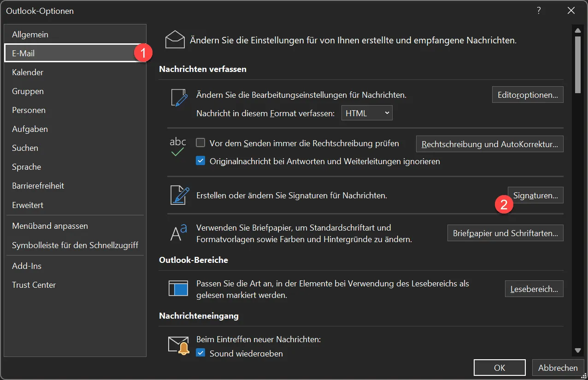Toggle the Sound wiedergeben checkbox
Viewport: 588px width, 380px height.
pyautogui.click(x=200, y=353)
